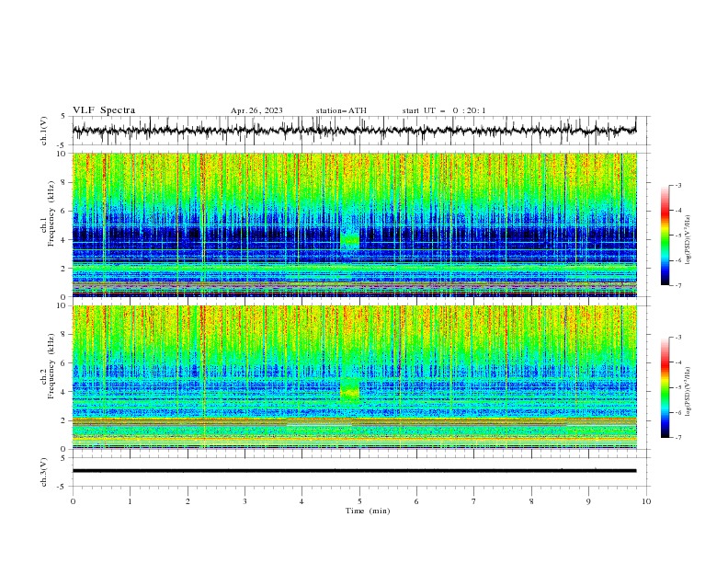The width and height of the screenshot is (728, 563).
Task: Select the "Apr. 26, 2023" date label
Action: [x=256, y=110]
